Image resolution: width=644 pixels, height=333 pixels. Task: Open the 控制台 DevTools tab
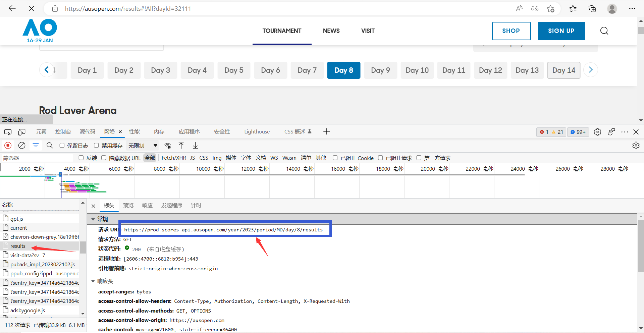(x=63, y=132)
